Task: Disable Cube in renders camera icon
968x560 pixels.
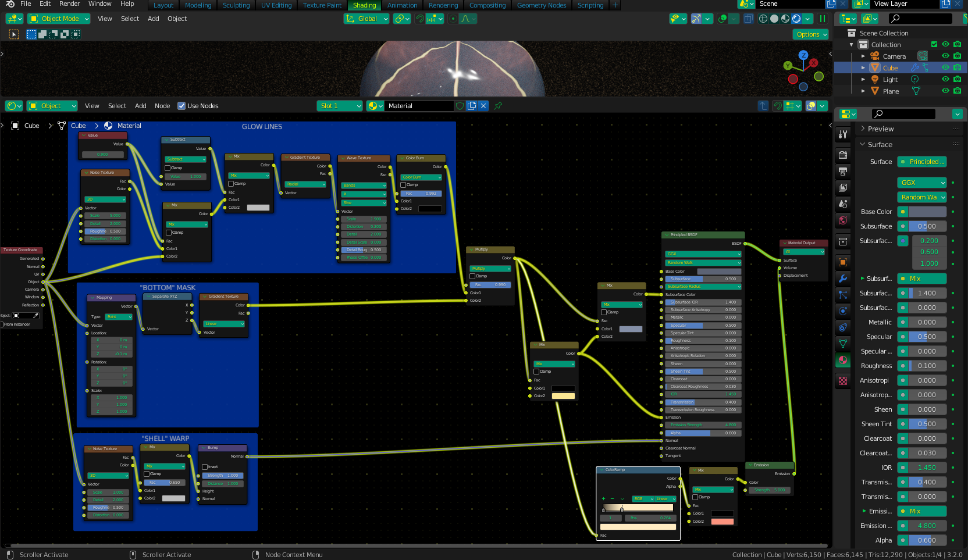Action: pyautogui.click(x=957, y=68)
